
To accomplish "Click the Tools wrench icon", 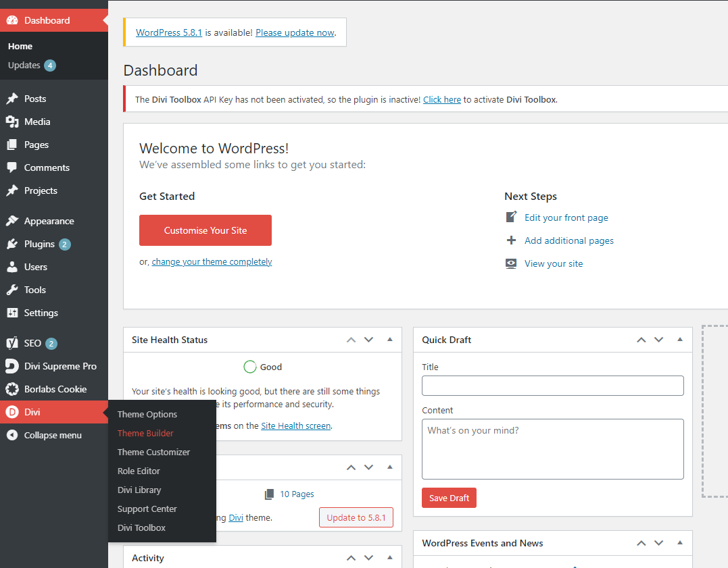I will [12, 290].
